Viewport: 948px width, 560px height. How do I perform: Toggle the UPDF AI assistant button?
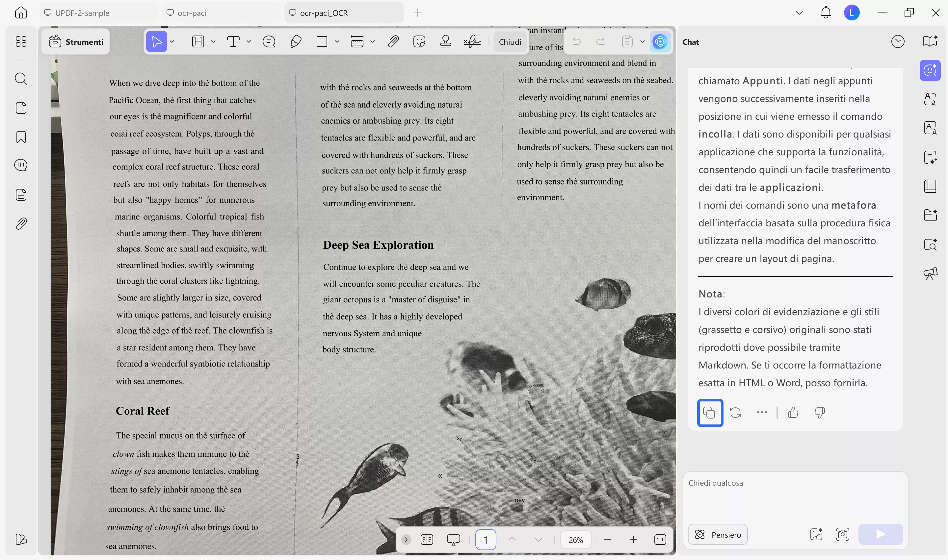tap(660, 41)
